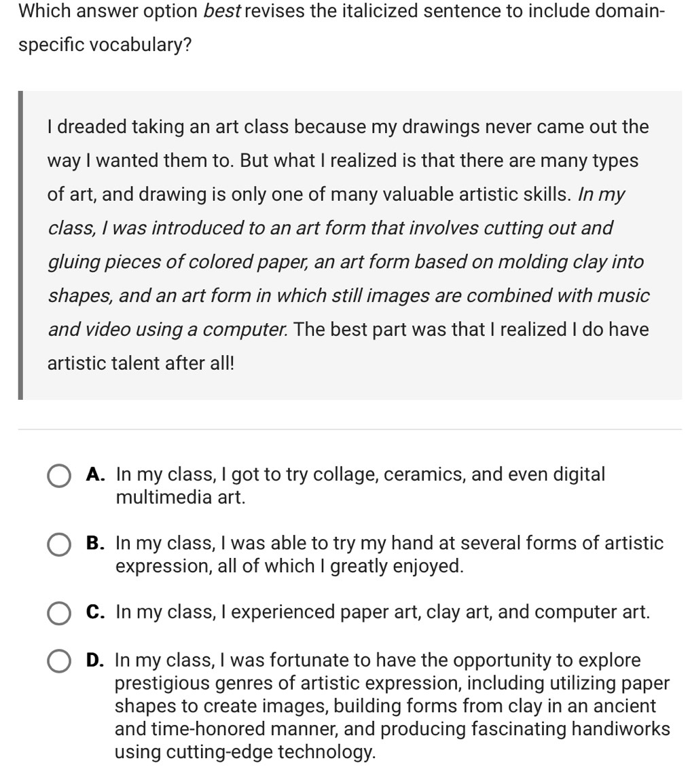Click the 'prestigious genres of artistic expression' answer text
Image resolution: width=690 pixels, height=784 pixels.
click(285, 683)
